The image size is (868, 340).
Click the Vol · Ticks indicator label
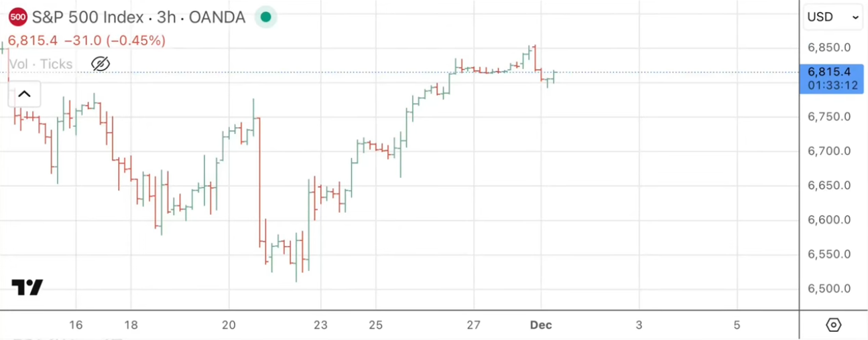(41, 64)
